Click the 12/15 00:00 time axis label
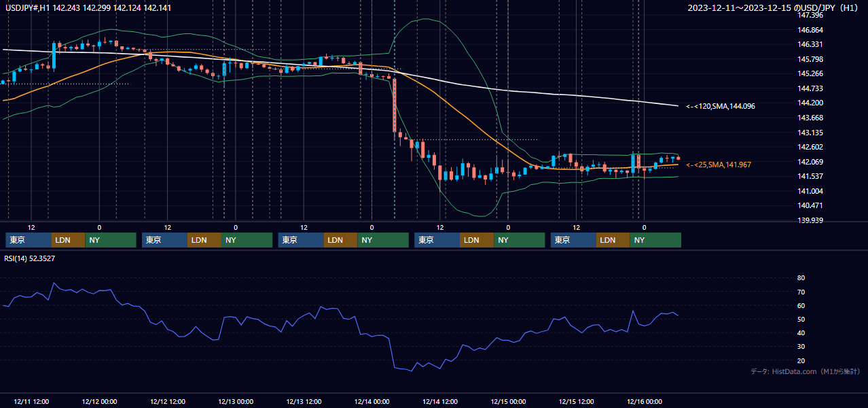The height and width of the screenshot is (408, 868). point(508,401)
